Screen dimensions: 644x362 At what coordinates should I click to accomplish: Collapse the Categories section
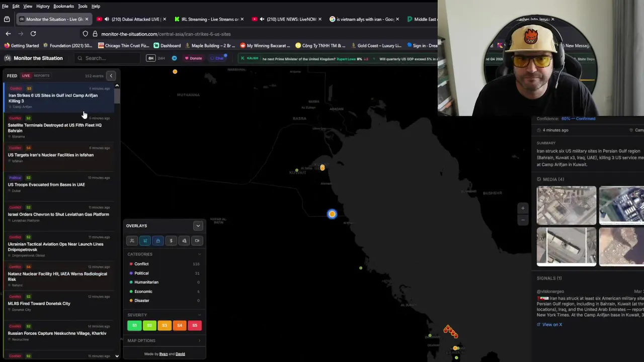tap(199, 254)
